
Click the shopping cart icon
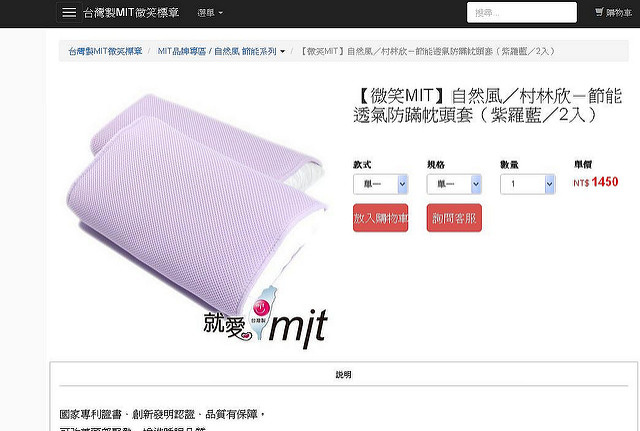coord(599,12)
